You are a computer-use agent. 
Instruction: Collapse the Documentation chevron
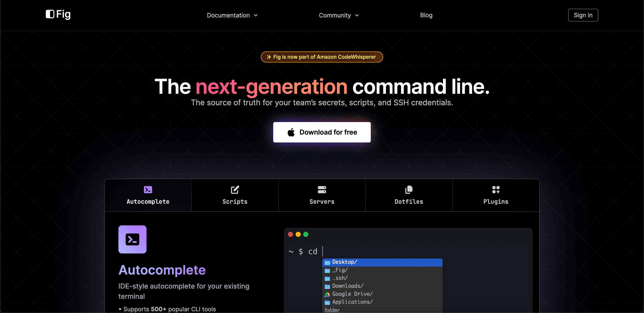click(x=256, y=15)
